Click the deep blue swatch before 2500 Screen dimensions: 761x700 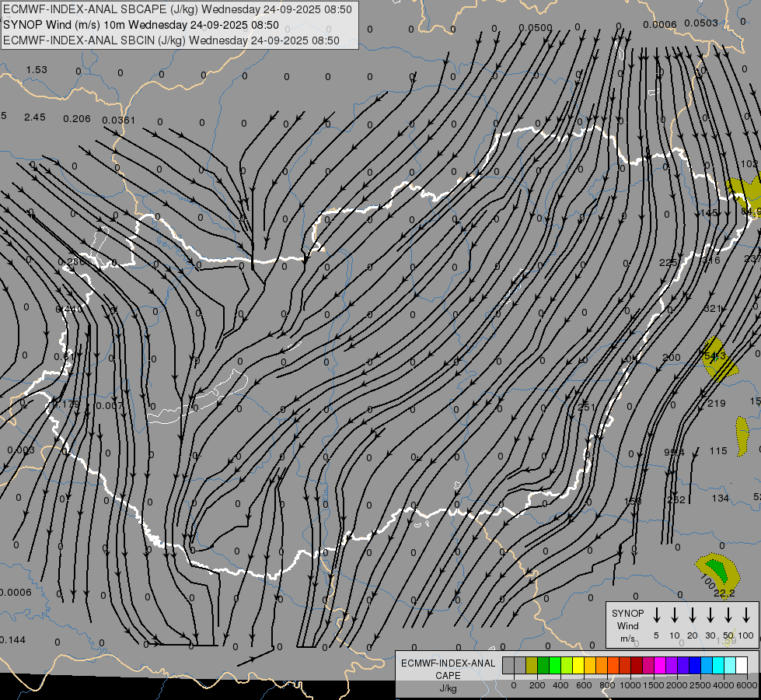(696, 665)
